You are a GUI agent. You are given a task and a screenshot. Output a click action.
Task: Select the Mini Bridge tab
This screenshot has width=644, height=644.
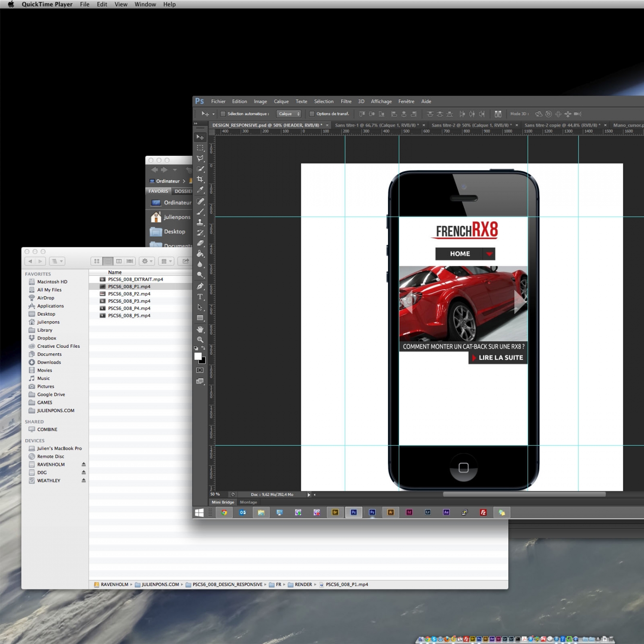[x=223, y=502]
